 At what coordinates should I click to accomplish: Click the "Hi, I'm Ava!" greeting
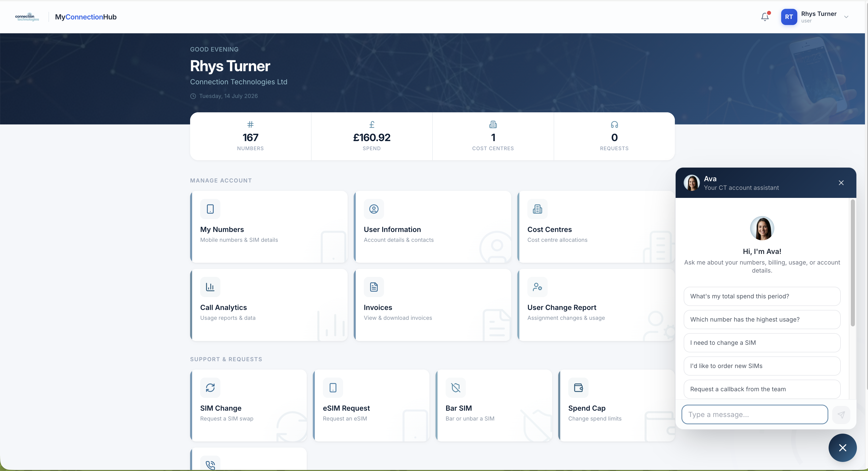[x=762, y=251]
